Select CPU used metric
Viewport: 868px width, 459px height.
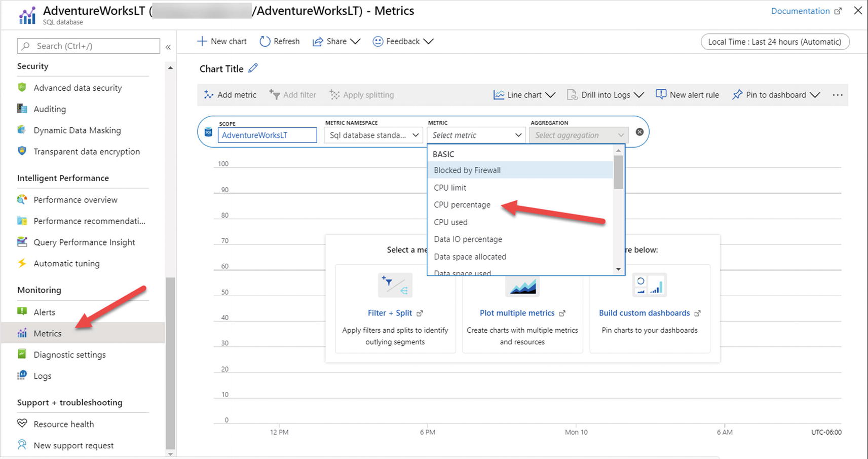click(520, 222)
